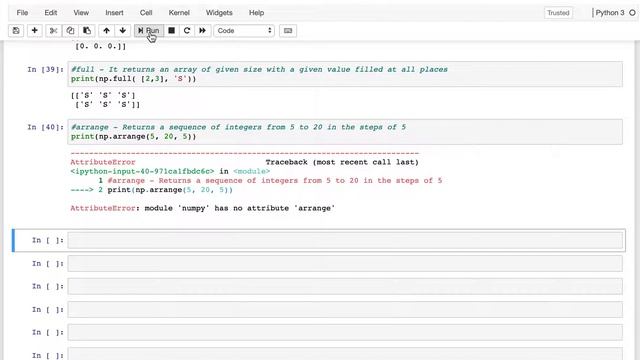640x360 pixels.
Task: Interrupt the kernel with stop icon
Action: click(x=171, y=31)
